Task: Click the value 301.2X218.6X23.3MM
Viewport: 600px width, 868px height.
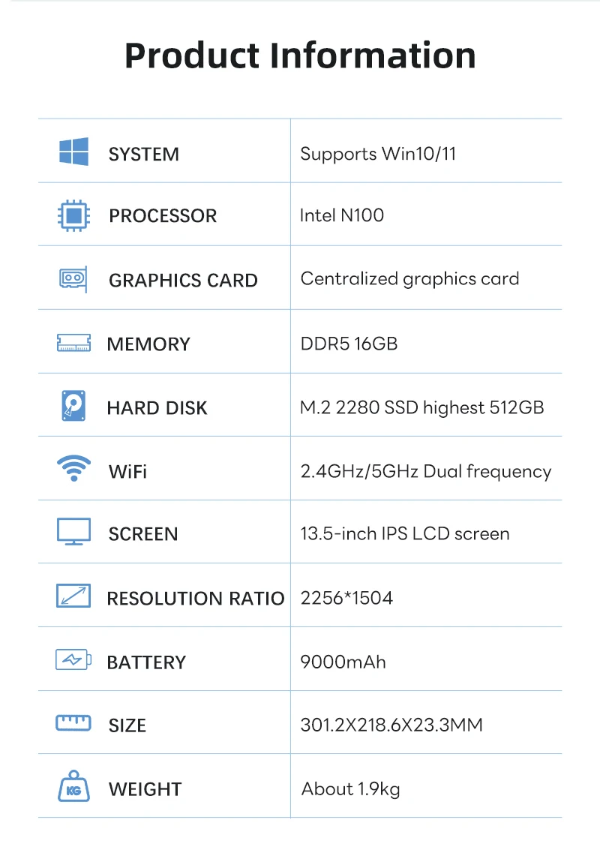Action: tap(391, 725)
